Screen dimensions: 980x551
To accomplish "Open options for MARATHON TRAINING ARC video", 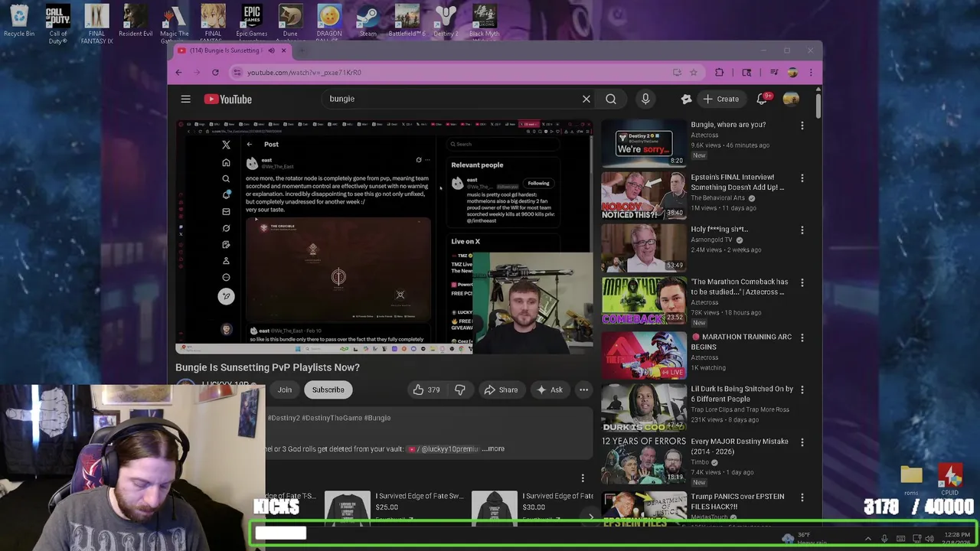I will tap(802, 338).
